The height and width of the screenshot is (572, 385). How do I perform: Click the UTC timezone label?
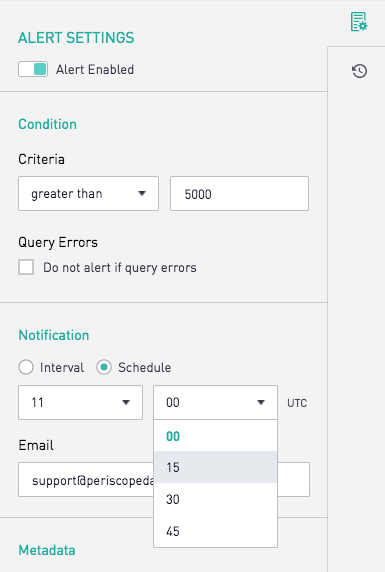(x=297, y=403)
